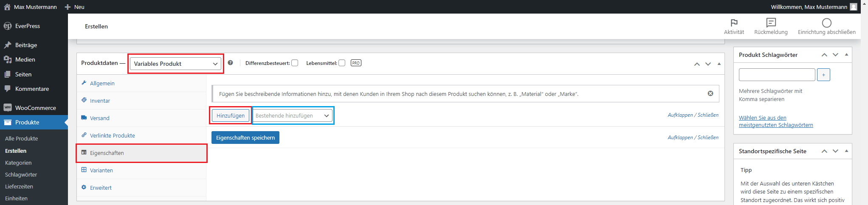The height and width of the screenshot is (205, 868).
Task: Open the Variables Produkt type dropdown
Action: click(175, 64)
